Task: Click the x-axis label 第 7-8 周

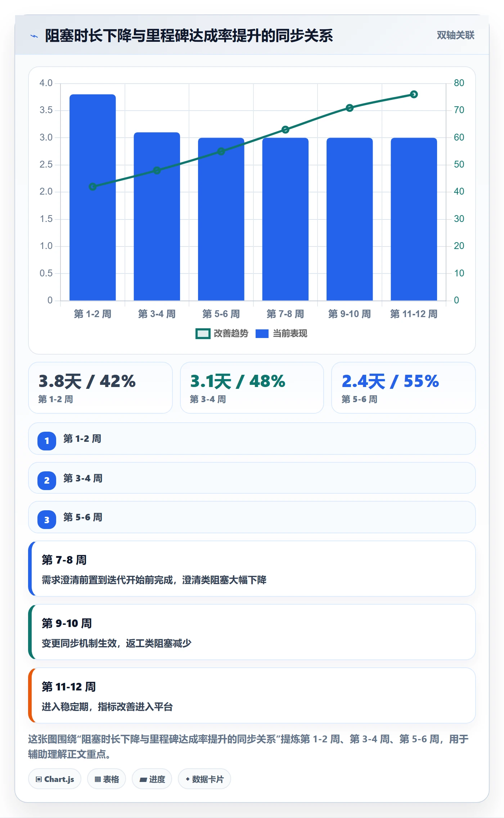Action: tap(285, 314)
